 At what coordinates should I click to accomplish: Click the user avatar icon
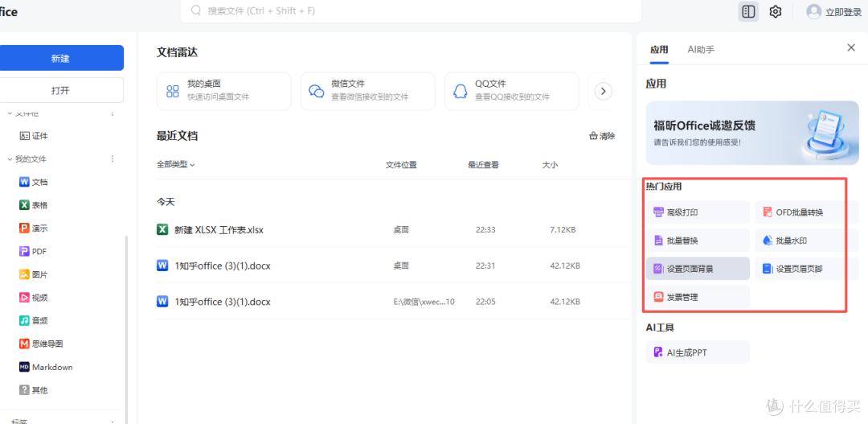pos(813,11)
